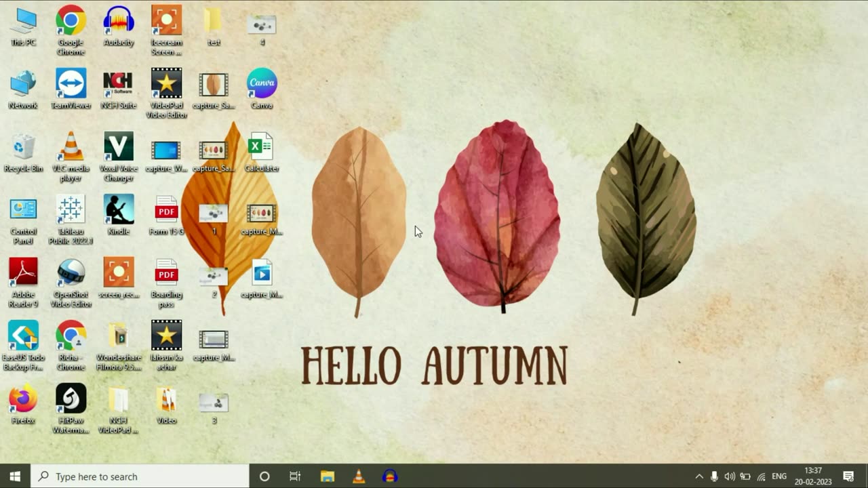Select the Canva desktop shortcut
The image size is (868, 488).
(262, 89)
